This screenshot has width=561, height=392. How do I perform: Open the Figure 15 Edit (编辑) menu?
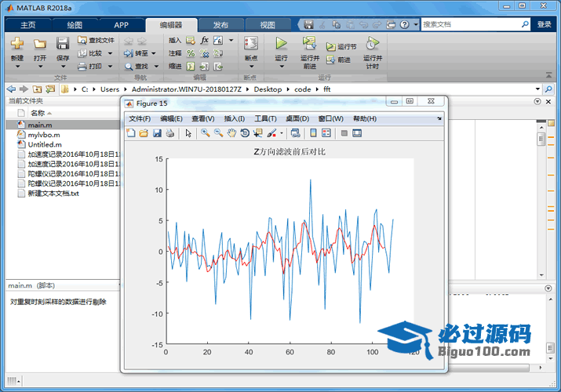pyautogui.click(x=171, y=118)
